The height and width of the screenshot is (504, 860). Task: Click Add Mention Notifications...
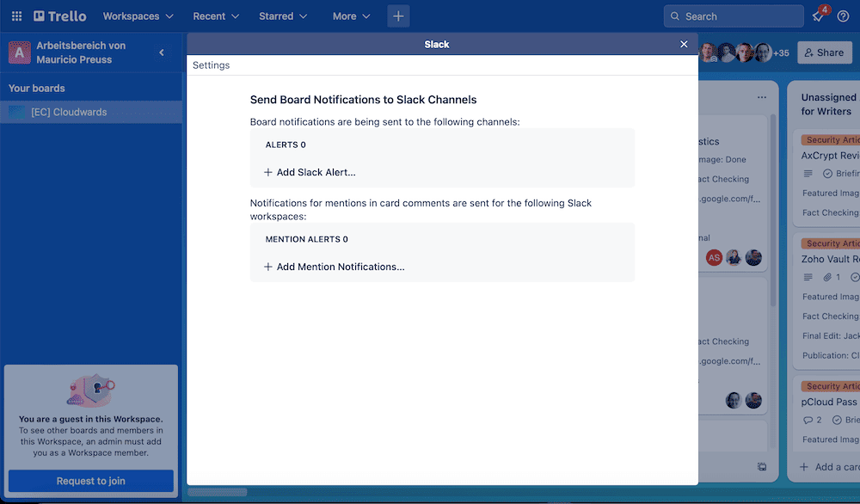tap(335, 267)
